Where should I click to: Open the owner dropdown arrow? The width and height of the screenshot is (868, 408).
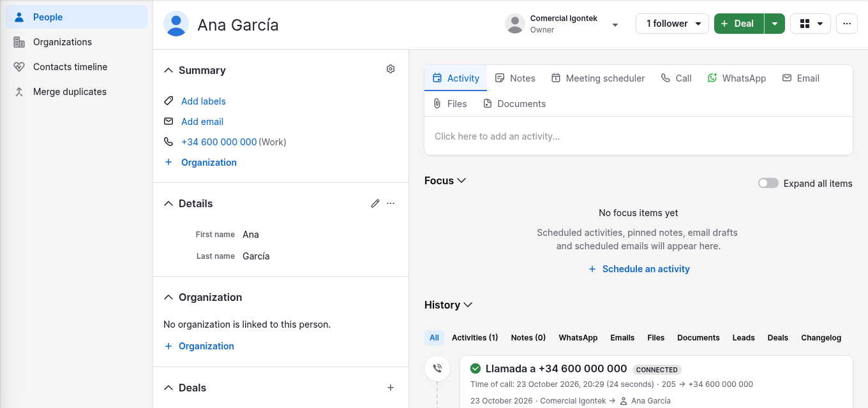click(x=615, y=25)
